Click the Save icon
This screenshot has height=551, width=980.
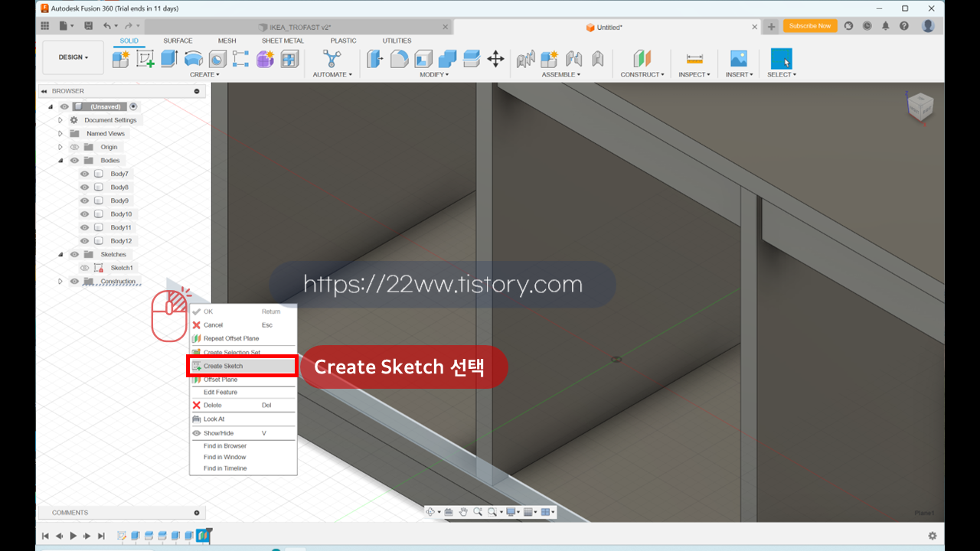tap(89, 26)
